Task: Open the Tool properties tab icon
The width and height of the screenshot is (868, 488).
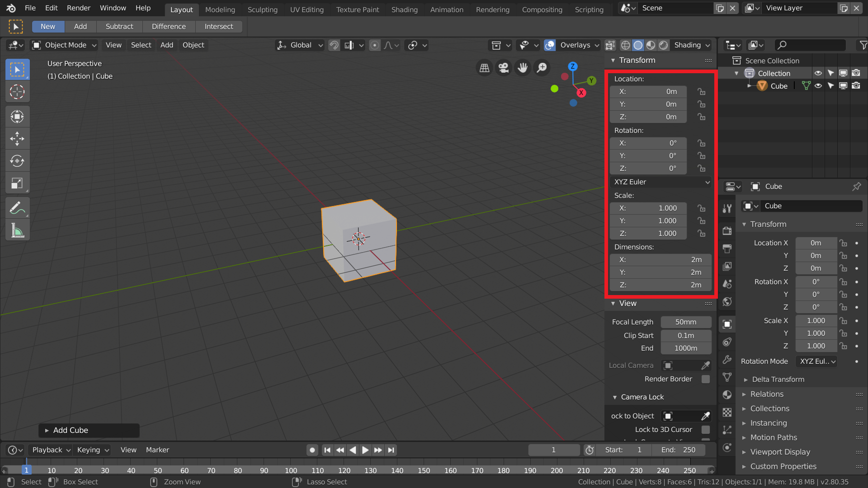Action: (x=727, y=208)
